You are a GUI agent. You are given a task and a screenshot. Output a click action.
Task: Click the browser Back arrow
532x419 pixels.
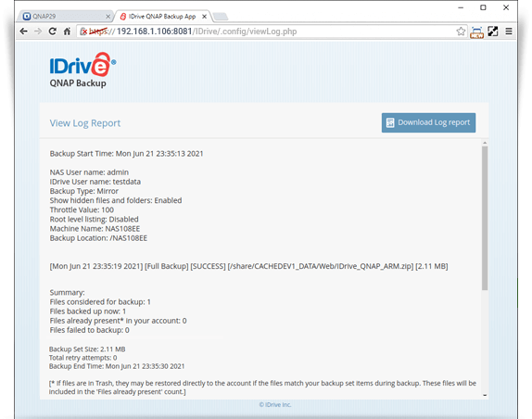point(23,32)
